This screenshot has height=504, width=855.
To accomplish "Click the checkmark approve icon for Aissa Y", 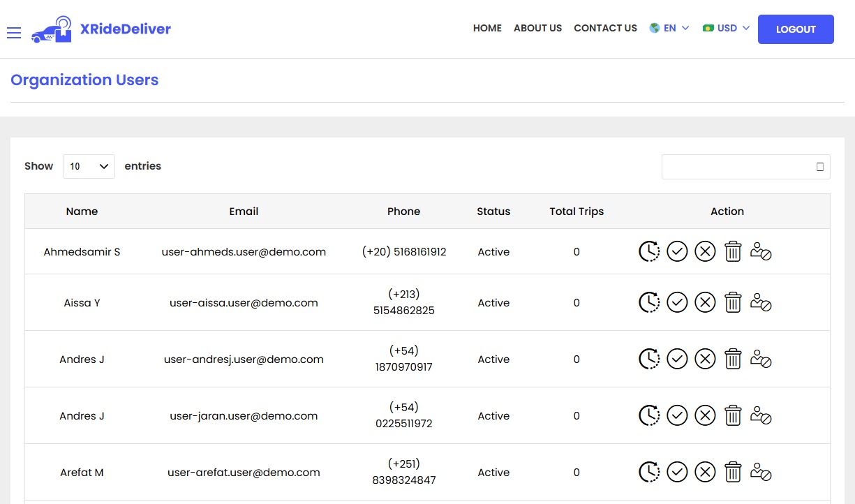I will click(677, 302).
